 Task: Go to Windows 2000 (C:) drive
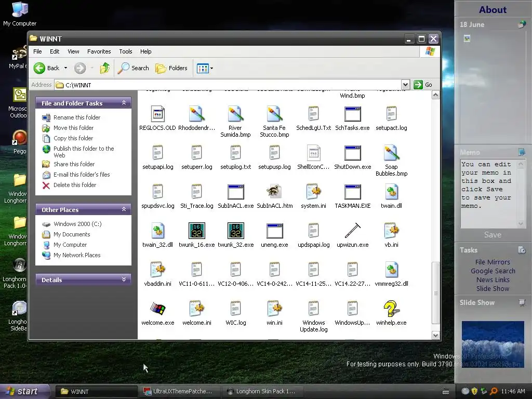(78, 224)
